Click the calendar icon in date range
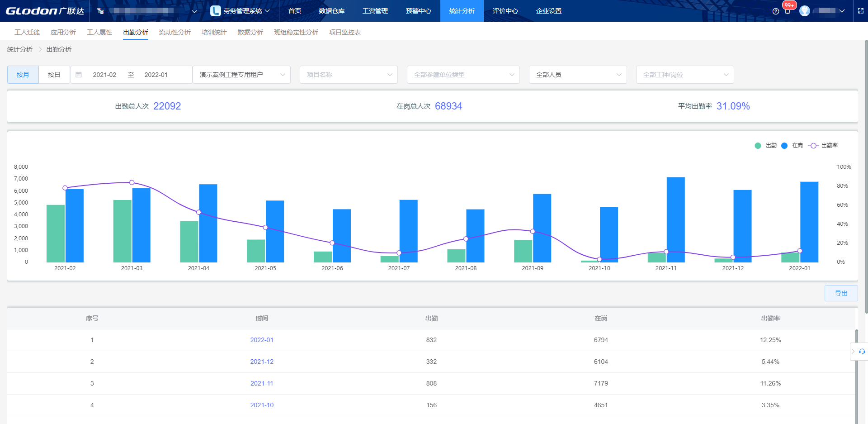This screenshot has height=424, width=868. [79, 75]
